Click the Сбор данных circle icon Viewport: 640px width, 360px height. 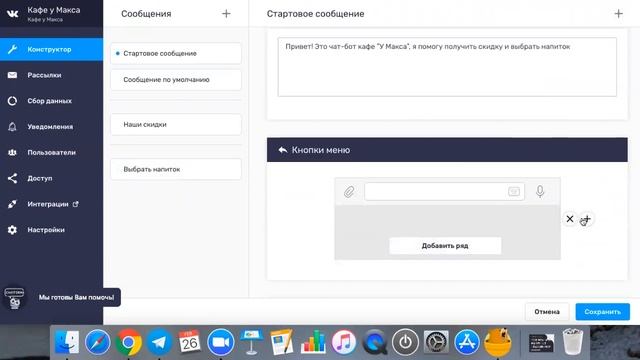click(x=12, y=101)
